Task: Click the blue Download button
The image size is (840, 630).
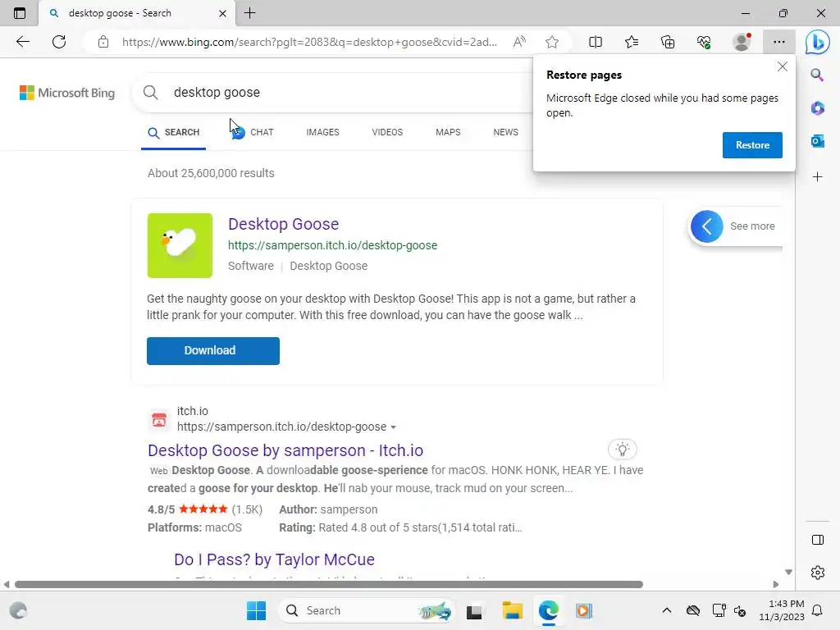Action: pyautogui.click(x=213, y=351)
